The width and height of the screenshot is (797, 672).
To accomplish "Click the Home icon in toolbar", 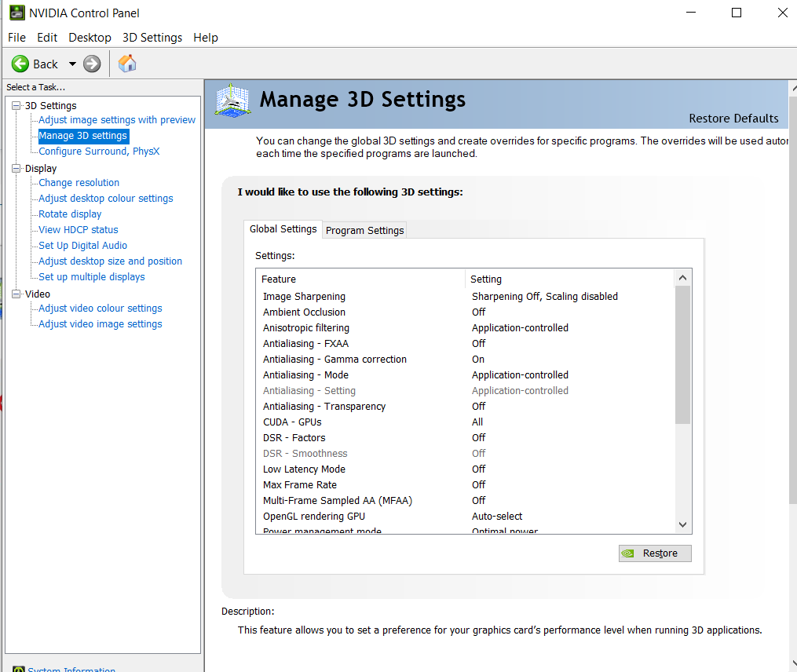I will [x=127, y=64].
